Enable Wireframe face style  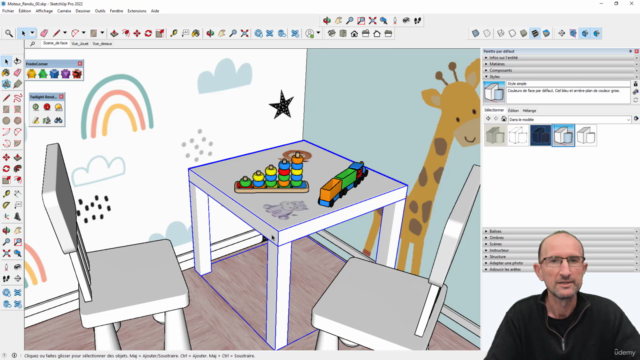point(501,33)
